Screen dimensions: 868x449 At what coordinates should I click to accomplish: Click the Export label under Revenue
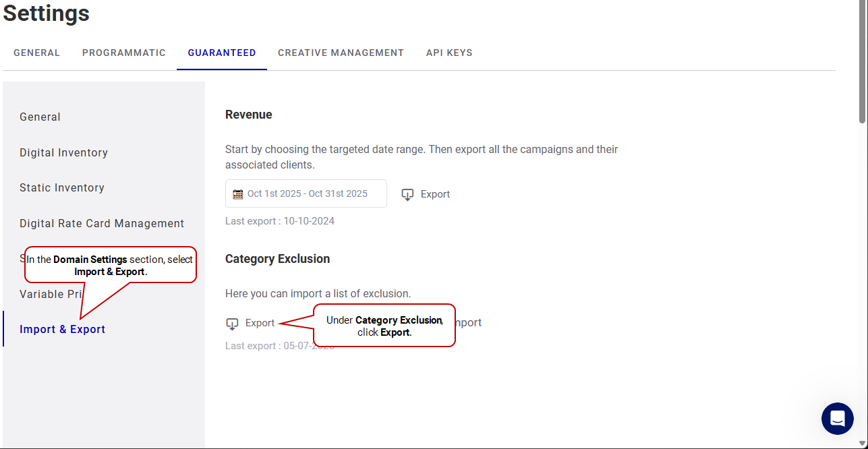(435, 194)
